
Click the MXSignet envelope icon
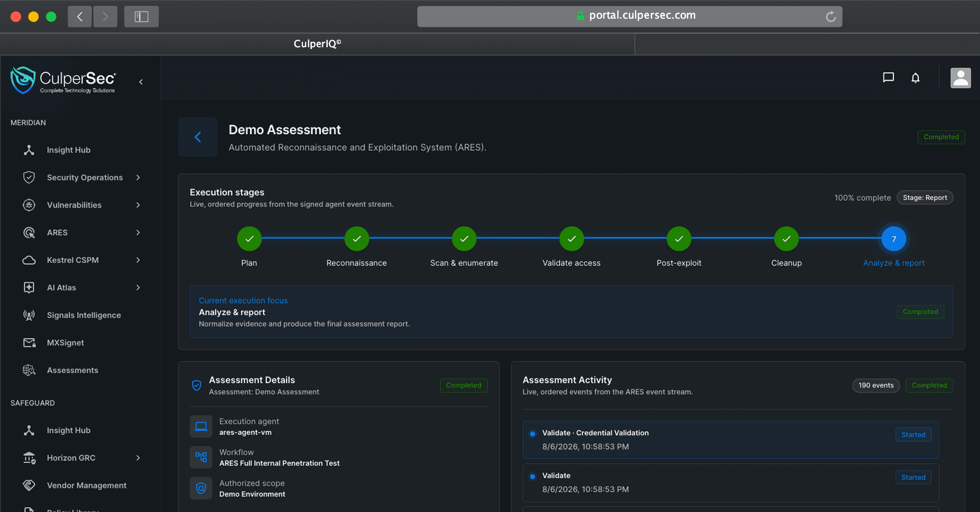(29, 343)
